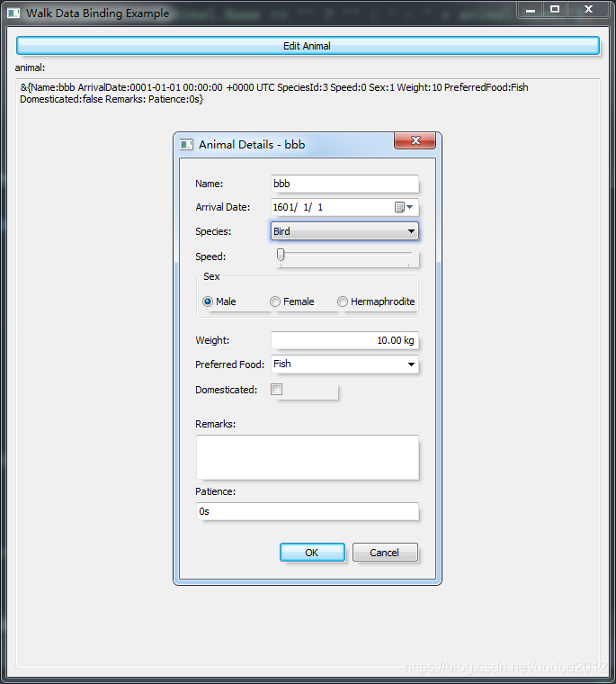Image resolution: width=616 pixels, height=684 pixels.
Task: Click the 'animal:' label
Action: click(x=30, y=67)
